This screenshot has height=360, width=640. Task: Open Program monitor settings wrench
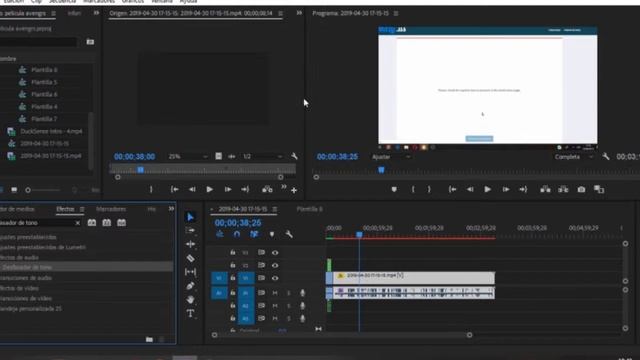pyautogui.click(x=606, y=156)
